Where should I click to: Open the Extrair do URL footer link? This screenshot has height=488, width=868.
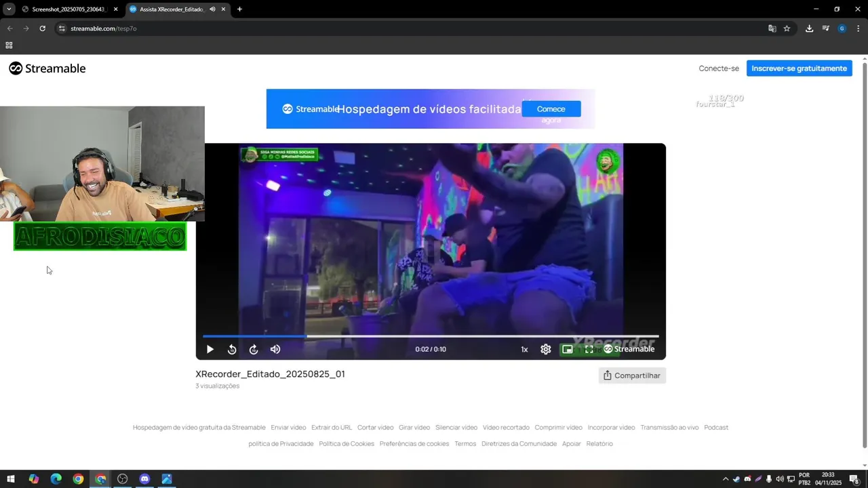[332, 428]
